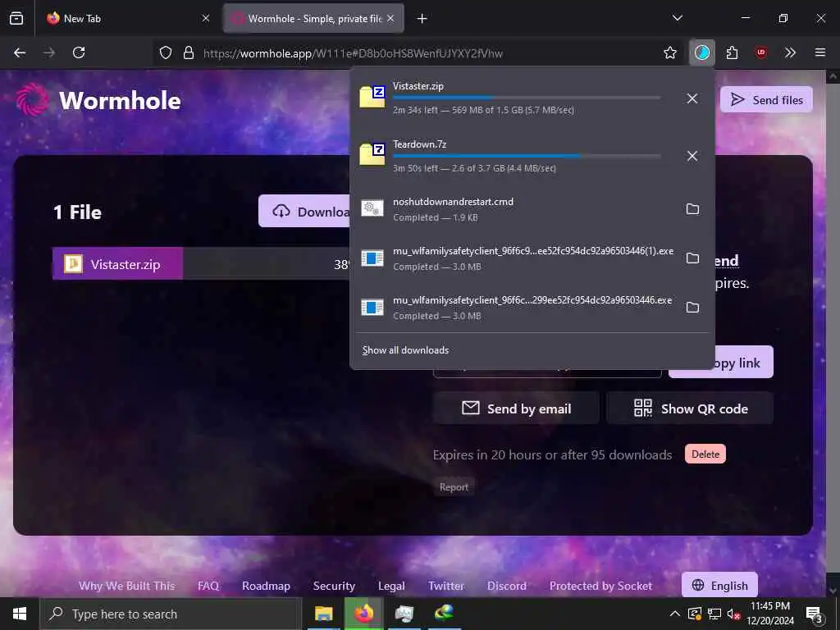Screen dimensions: 840x630
Task: Delete the shared file
Action: coord(705,454)
